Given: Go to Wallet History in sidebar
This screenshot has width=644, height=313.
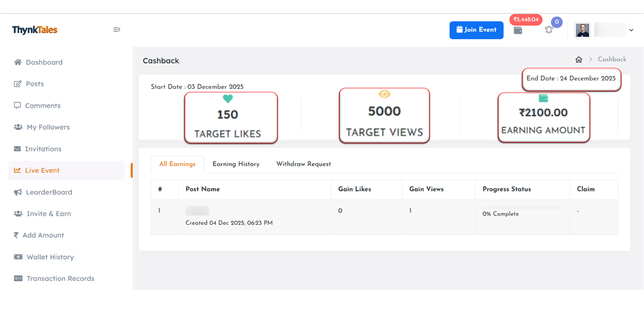Looking at the screenshot, I should pos(50,257).
